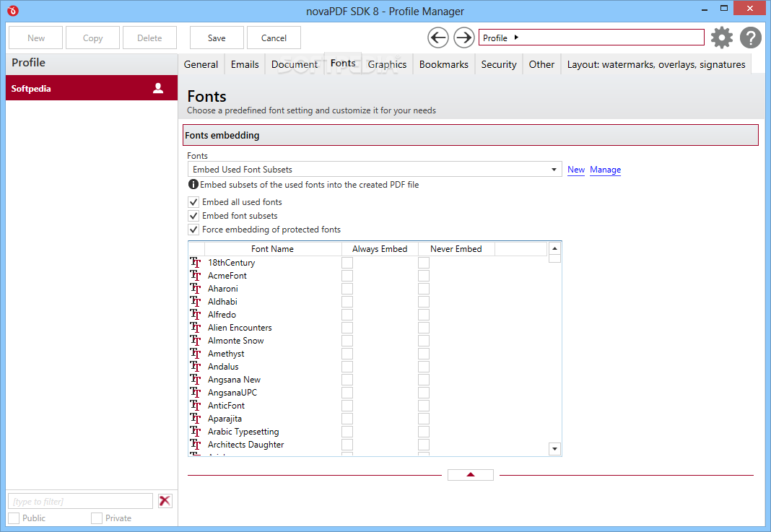The image size is (771, 532).
Task: Click the TrueType icon for Architects Daughter
Action: (x=195, y=445)
